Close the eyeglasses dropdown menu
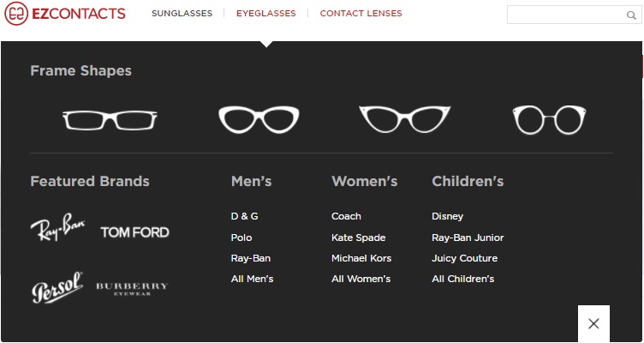 click(x=593, y=323)
